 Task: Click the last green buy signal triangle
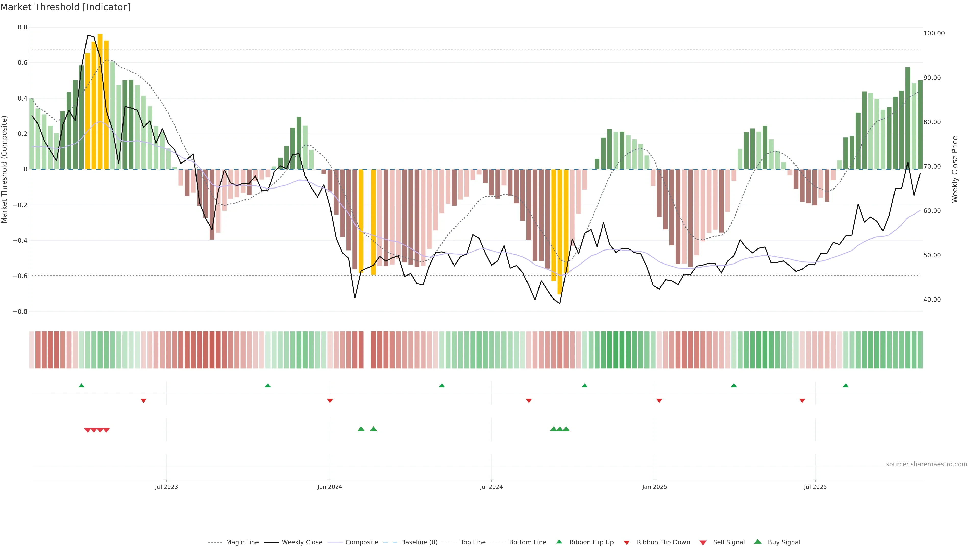click(x=566, y=429)
